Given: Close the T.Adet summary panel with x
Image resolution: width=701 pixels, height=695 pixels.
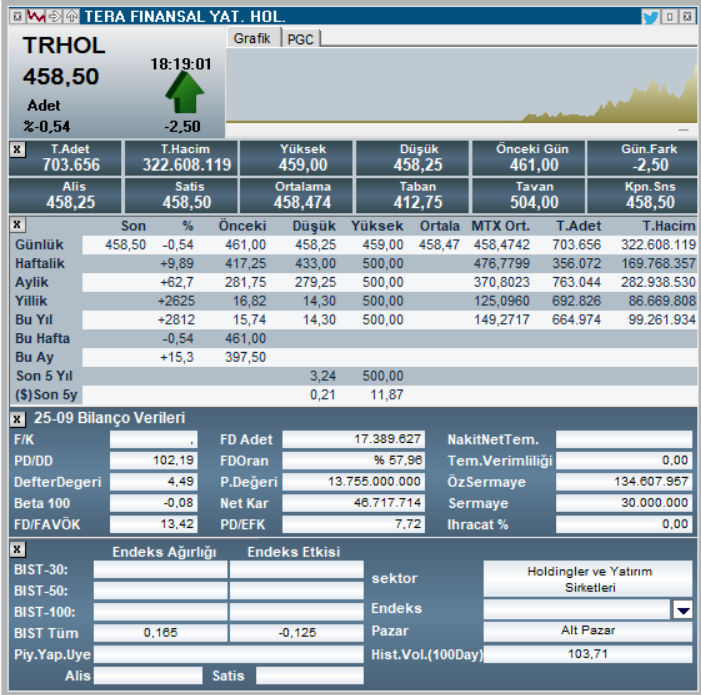Looking at the screenshot, I should (17, 149).
